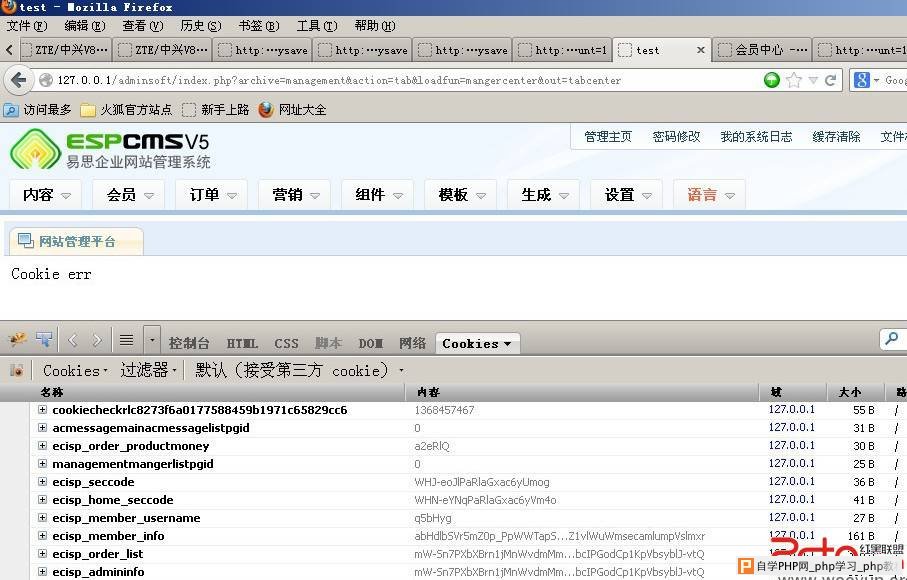Open the 查看 menu
The height and width of the screenshot is (580, 907).
click(143, 25)
